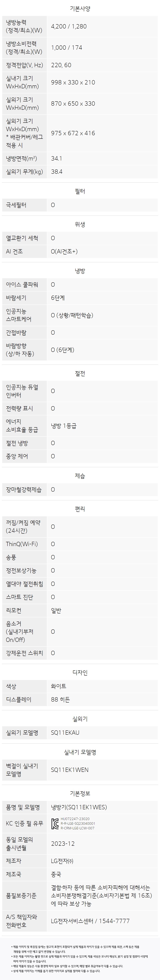
Task: Click the 바람세기 value 6단계
Action: [x=58, y=298]
